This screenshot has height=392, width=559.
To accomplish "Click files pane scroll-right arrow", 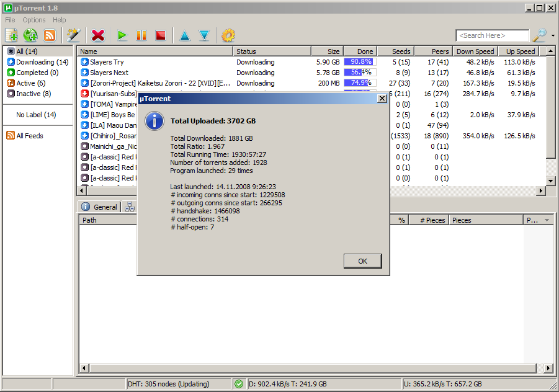I will point(548,368).
